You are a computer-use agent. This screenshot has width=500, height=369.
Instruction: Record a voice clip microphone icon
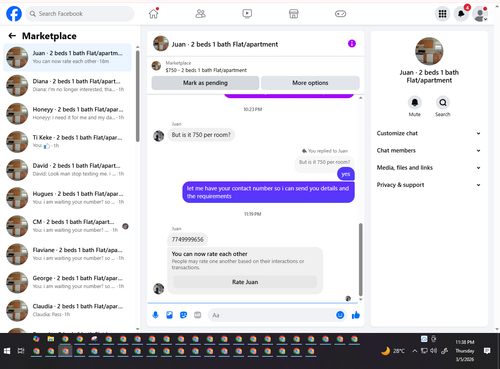coord(155,315)
